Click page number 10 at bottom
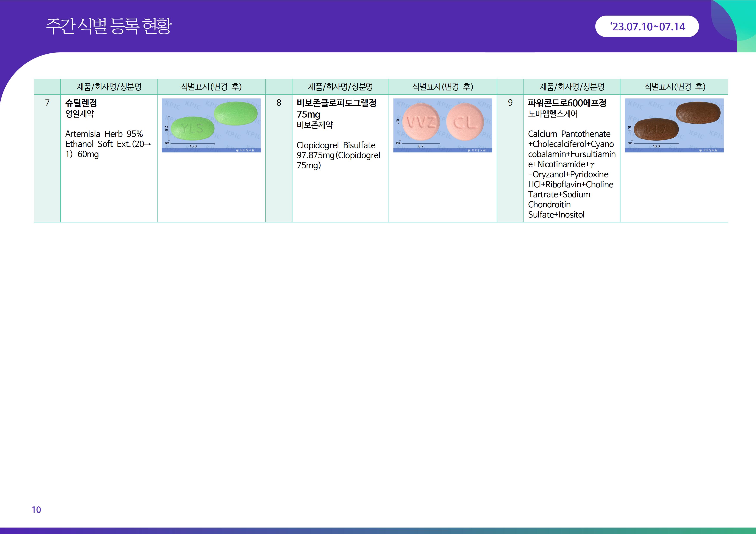This screenshot has height=534, width=756. pyautogui.click(x=36, y=510)
